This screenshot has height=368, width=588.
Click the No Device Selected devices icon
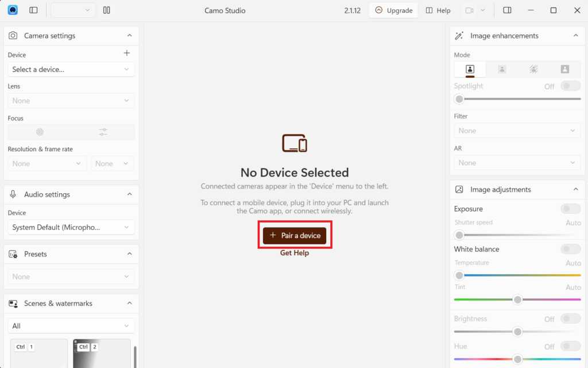[295, 143]
